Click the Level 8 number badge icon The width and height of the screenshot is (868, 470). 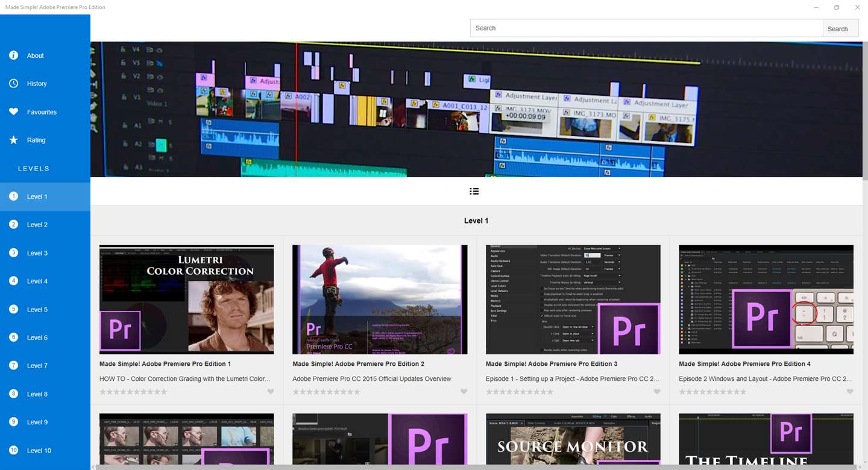[13, 394]
